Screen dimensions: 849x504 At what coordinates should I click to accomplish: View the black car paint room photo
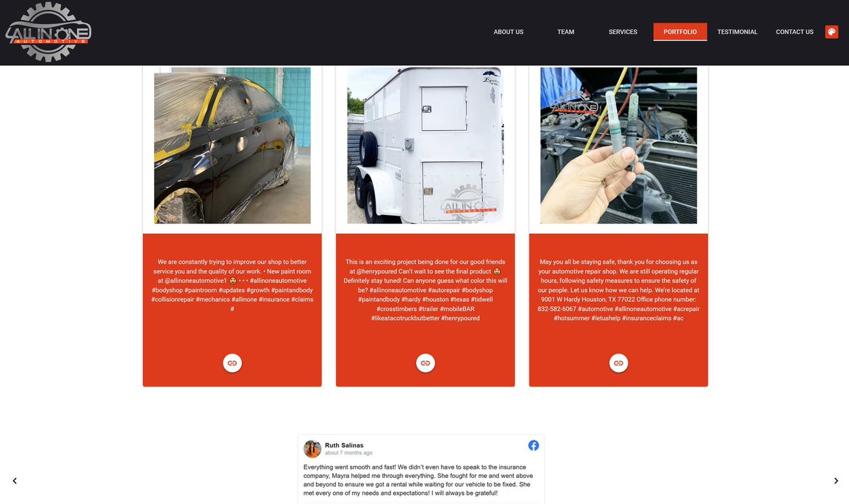click(232, 146)
